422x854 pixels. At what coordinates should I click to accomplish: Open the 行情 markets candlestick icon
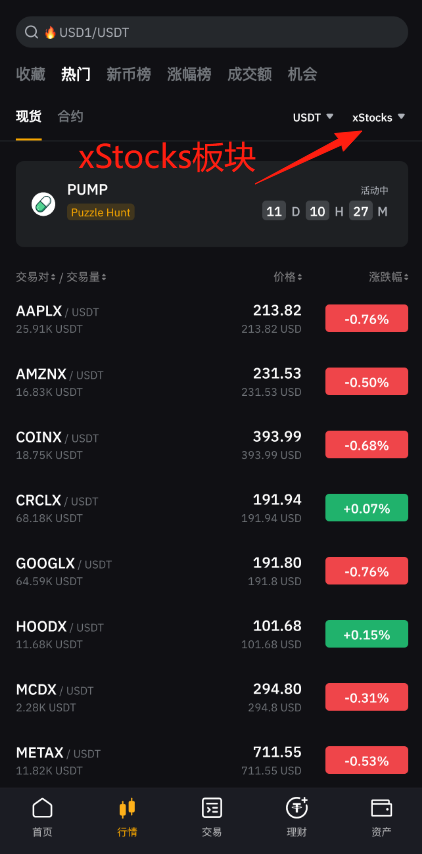point(127,808)
